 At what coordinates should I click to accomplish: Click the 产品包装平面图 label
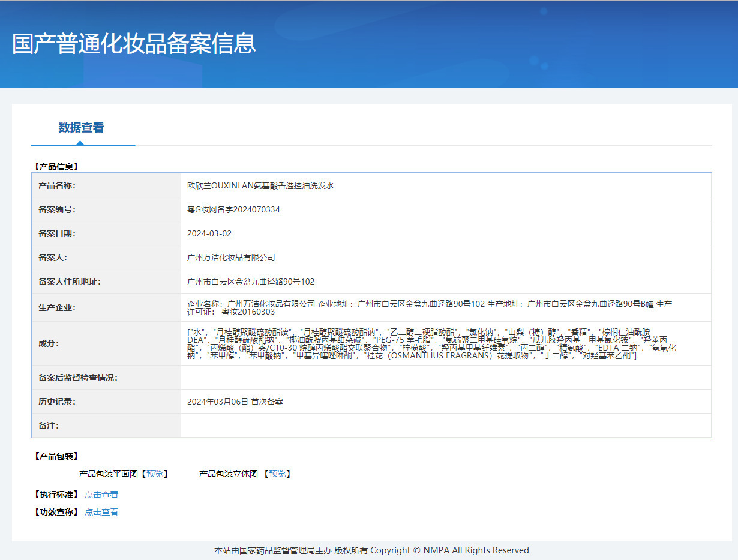click(x=109, y=474)
